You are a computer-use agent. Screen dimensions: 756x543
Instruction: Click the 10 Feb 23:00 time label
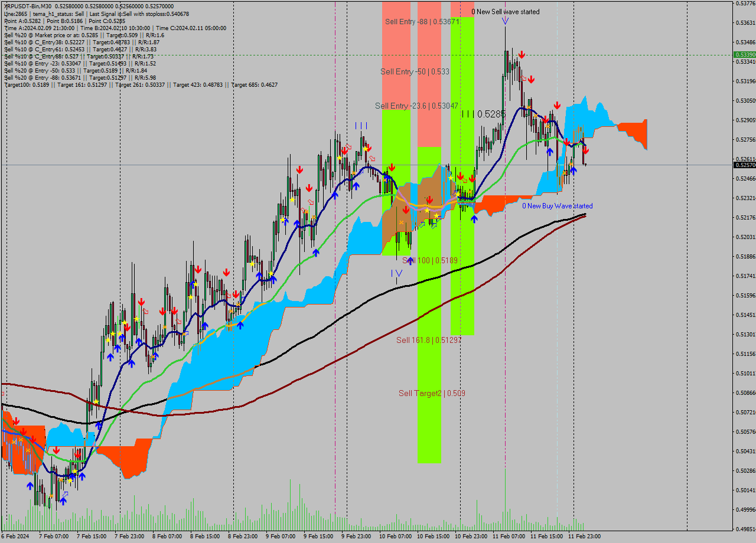pos(471,537)
